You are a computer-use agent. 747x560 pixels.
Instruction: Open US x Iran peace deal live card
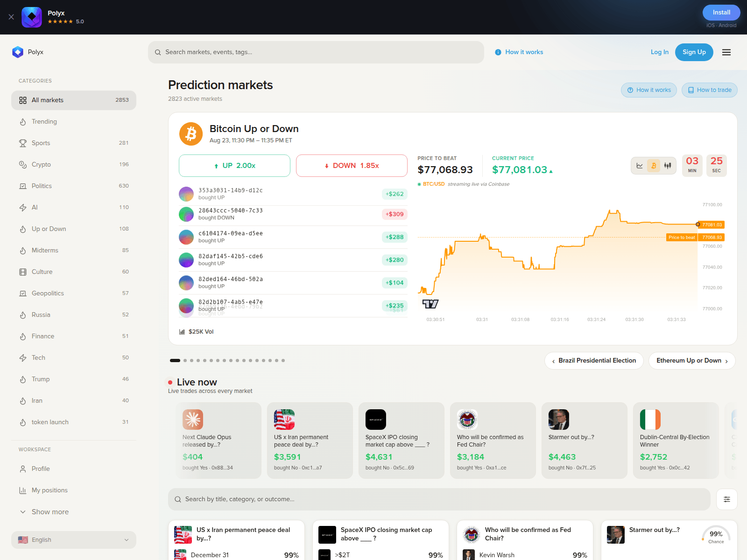coord(310,441)
